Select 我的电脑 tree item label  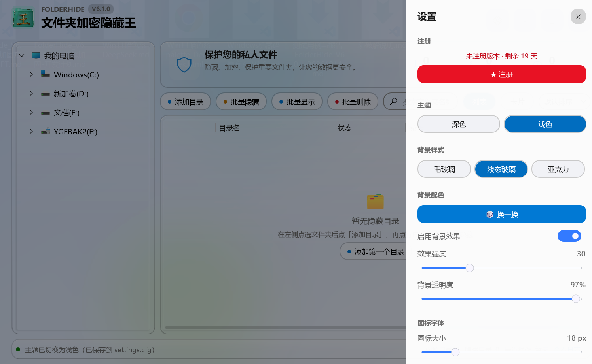(59, 56)
